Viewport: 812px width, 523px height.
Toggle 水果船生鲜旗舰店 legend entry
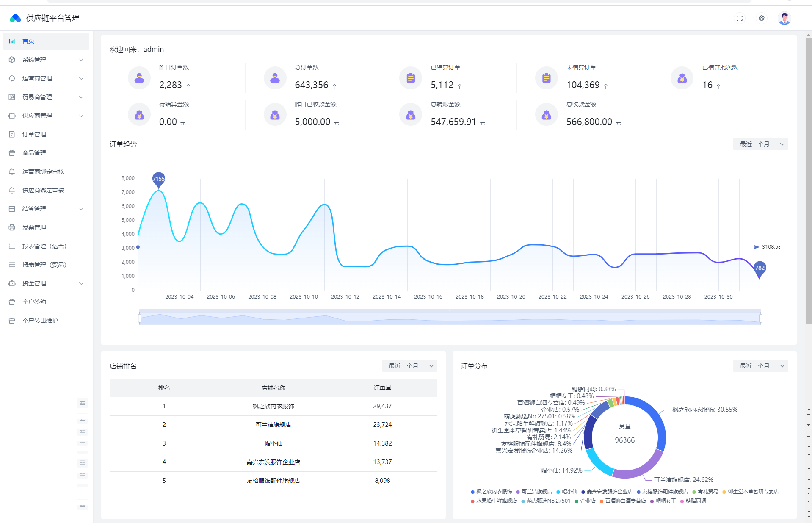tap(494, 501)
